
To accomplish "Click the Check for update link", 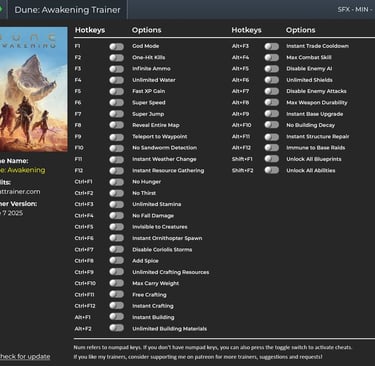I will point(25,357).
